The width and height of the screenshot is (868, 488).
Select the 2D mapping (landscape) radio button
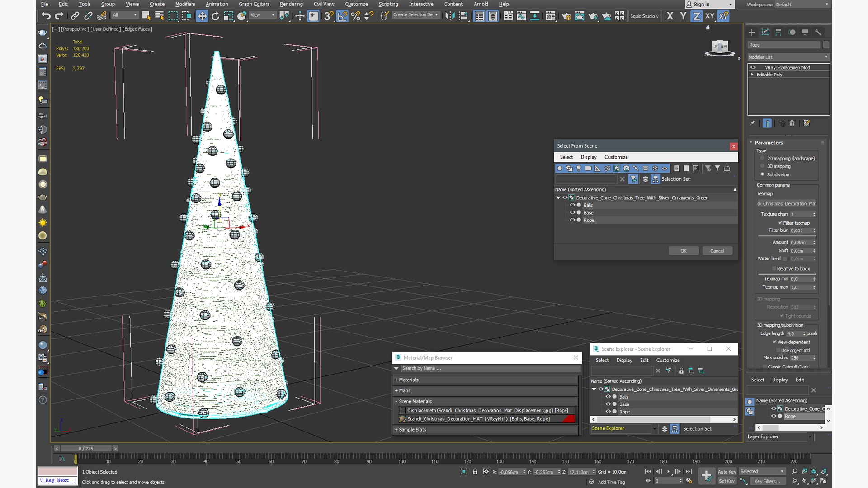pos(763,158)
